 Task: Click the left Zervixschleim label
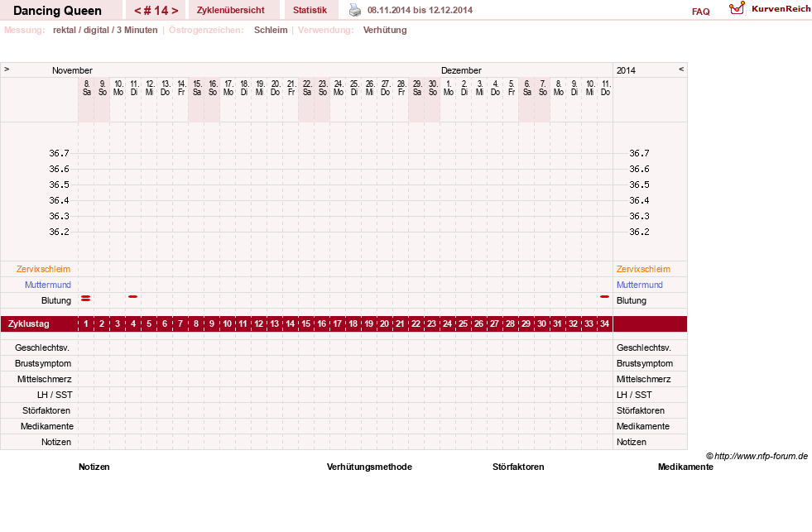44,269
